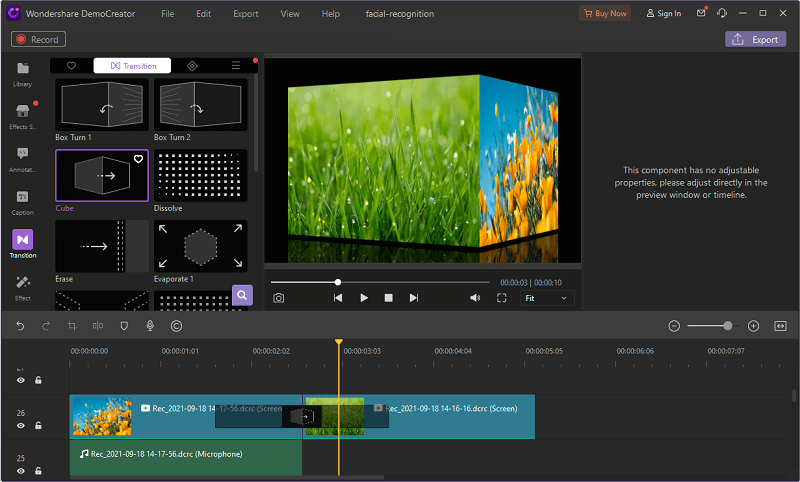Jump to the previous frame
Image resolution: width=800 pixels, height=482 pixels.
tap(338, 298)
